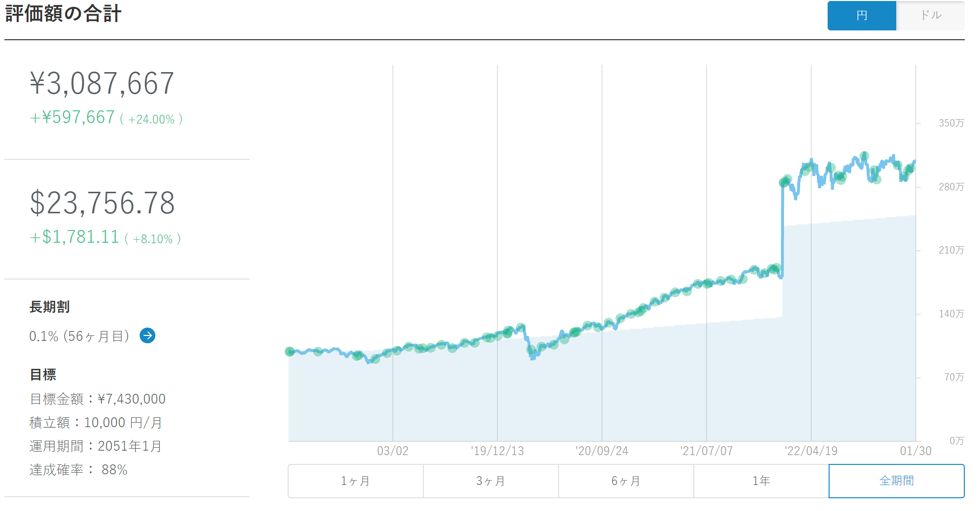980x511 pixels.
Task: Select the 3ヶ月 period tab
Action: 491,481
